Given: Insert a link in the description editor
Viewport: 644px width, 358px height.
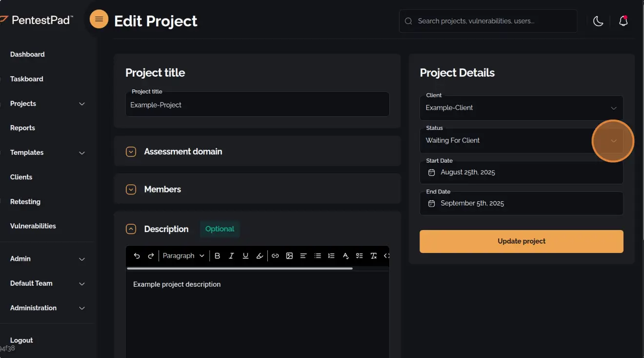Looking at the screenshot, I should click(275, 255).
